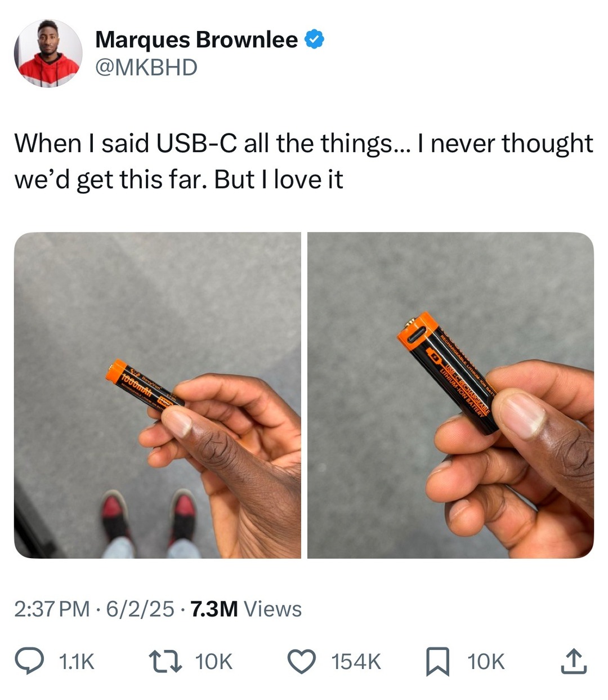View the right USB-C battery photo

click(450, 395)
